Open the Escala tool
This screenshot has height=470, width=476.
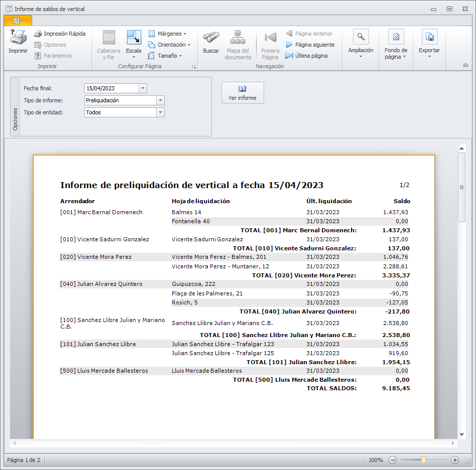pos(134,45)
